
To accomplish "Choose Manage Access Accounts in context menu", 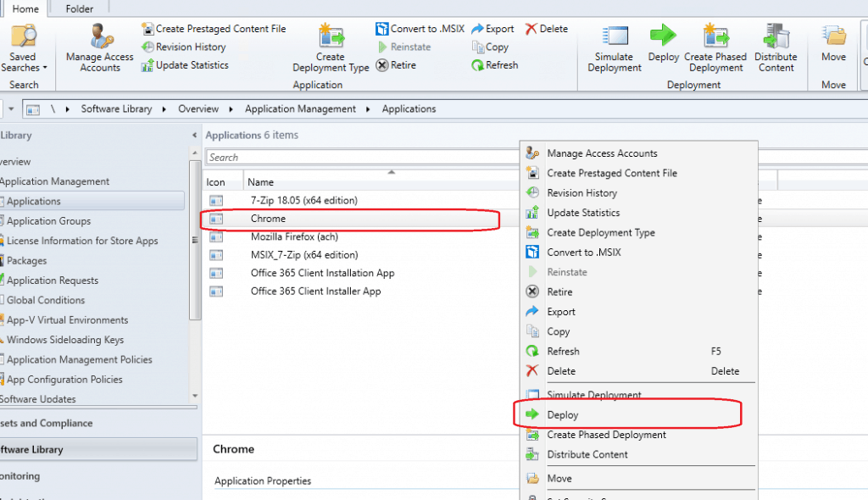I will (603, 153).
